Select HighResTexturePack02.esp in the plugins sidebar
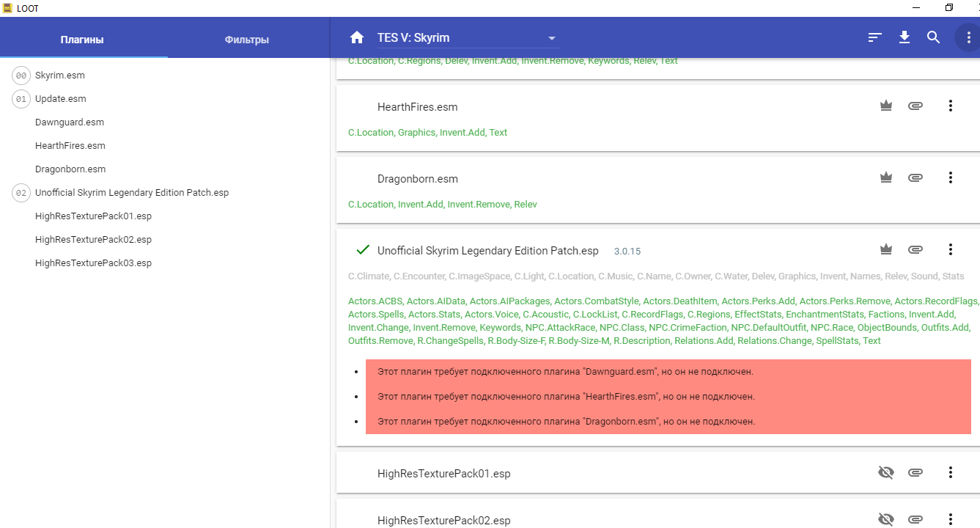 (93, 240)
